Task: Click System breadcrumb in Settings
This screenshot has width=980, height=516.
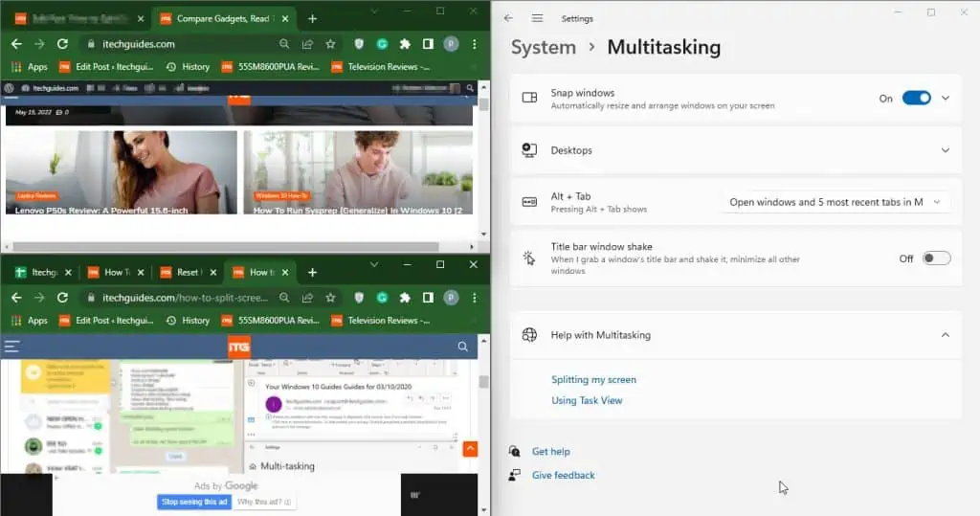Action: click(x=544, y=47)
